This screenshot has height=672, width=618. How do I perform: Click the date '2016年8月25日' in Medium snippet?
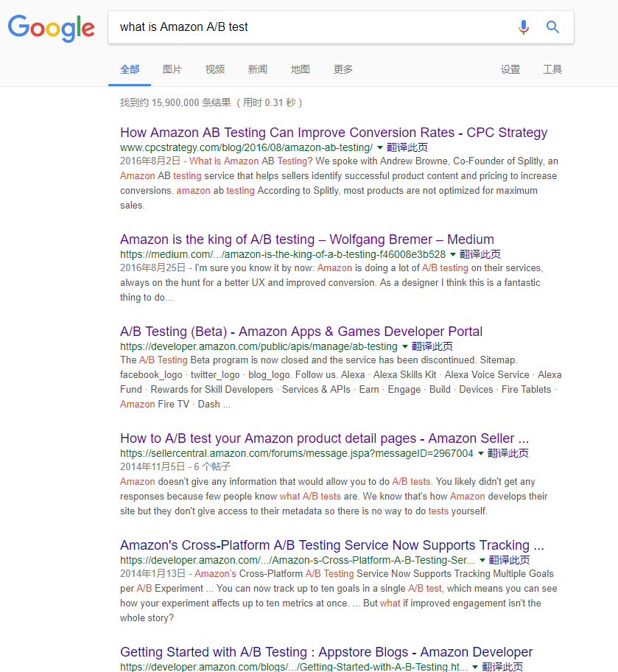click(152, 268)
